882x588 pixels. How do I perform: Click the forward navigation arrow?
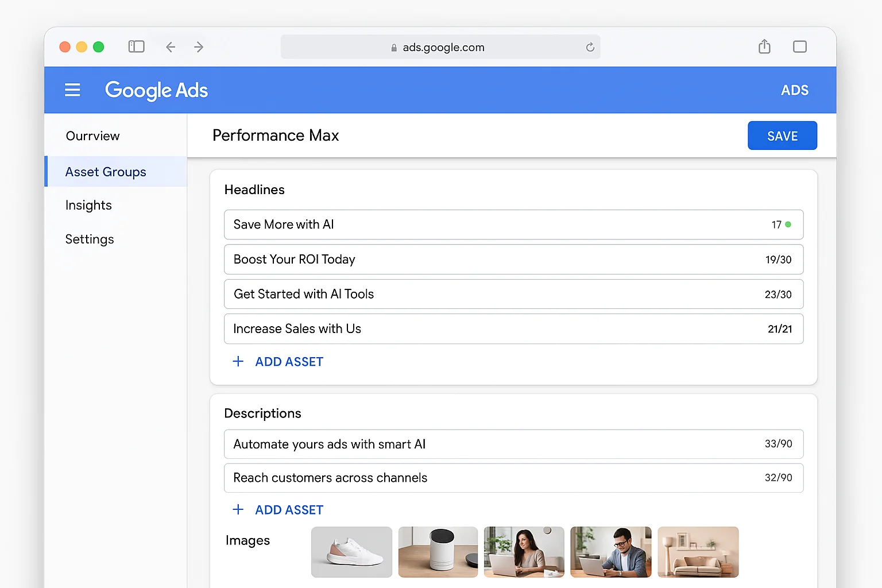[198, 47]
